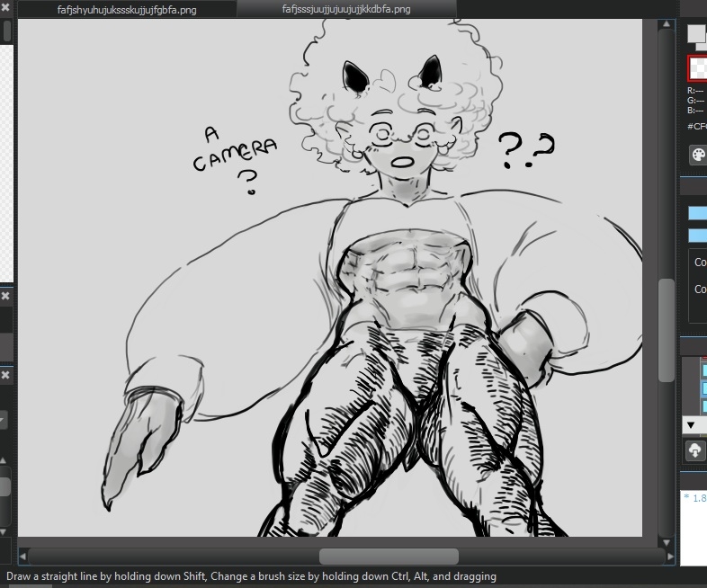Switch to fafjshyuhujukssskujjujfgbfa.png tab
Image resolution: width=707 pixels, height=588 pixels.
click(x=127, y=10)
